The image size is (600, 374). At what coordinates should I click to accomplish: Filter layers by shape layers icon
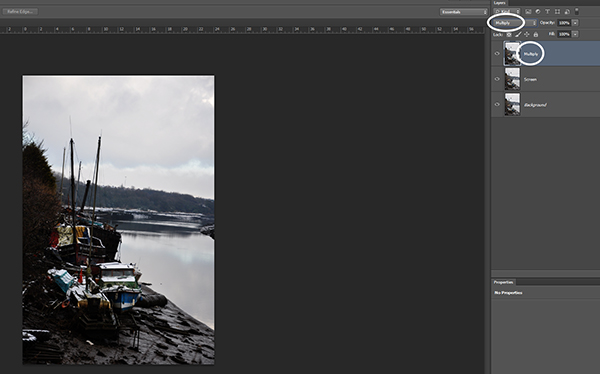click(x=557, y=12)
